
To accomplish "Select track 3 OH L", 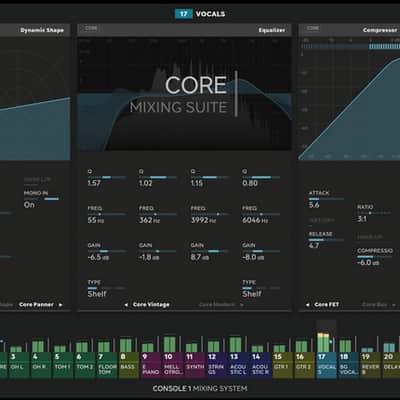I will (x=19, y=365).
